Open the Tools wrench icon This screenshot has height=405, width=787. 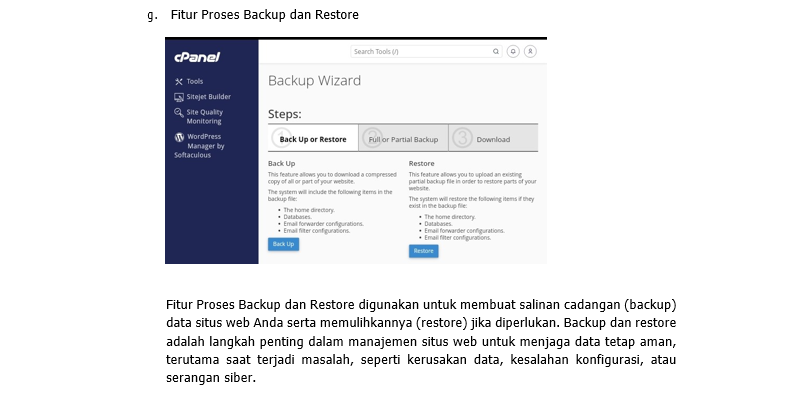click(179, 81)
